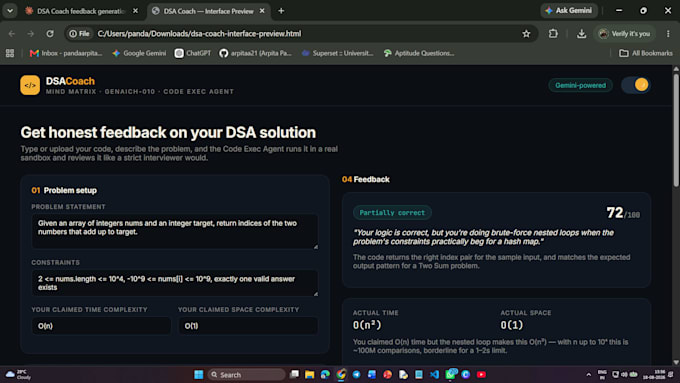Click the Partially correct status badge
Viewport: 680px width, 383px height.
(x=392, y=213)
